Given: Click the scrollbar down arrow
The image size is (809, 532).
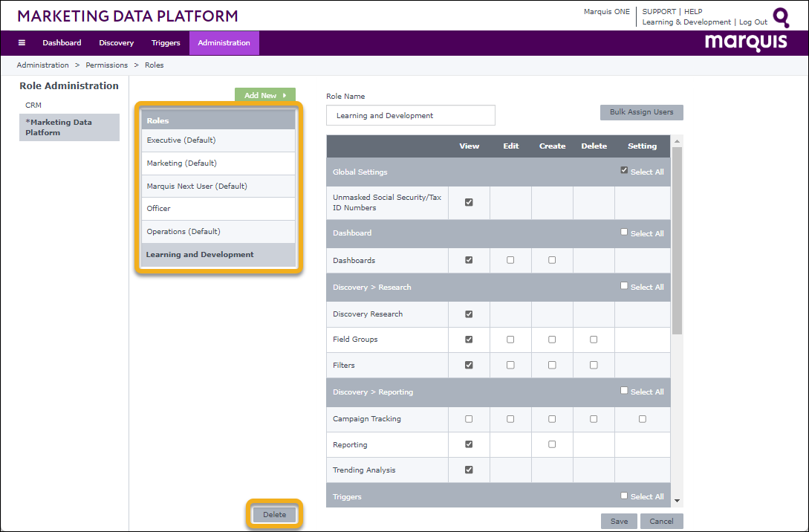Looking at the screenshot, I should point(677,501).
